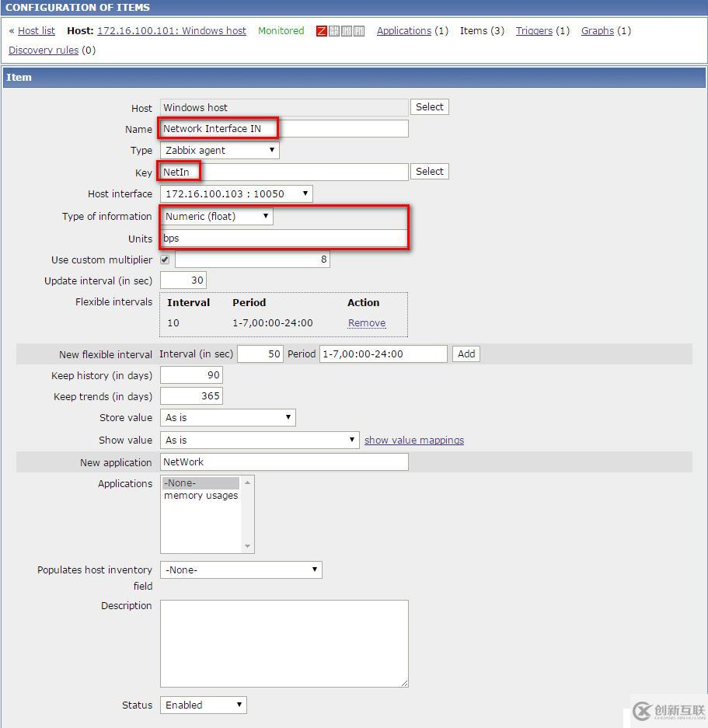Click Applications list scroll up arrow
The image size is (708, 728).
[248, 482]
